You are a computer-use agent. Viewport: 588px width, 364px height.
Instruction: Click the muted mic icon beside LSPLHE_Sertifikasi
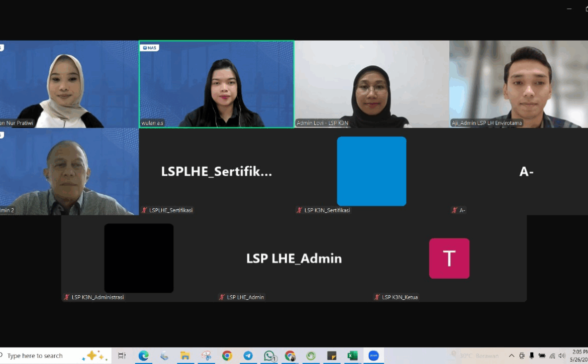click(144, 210)
